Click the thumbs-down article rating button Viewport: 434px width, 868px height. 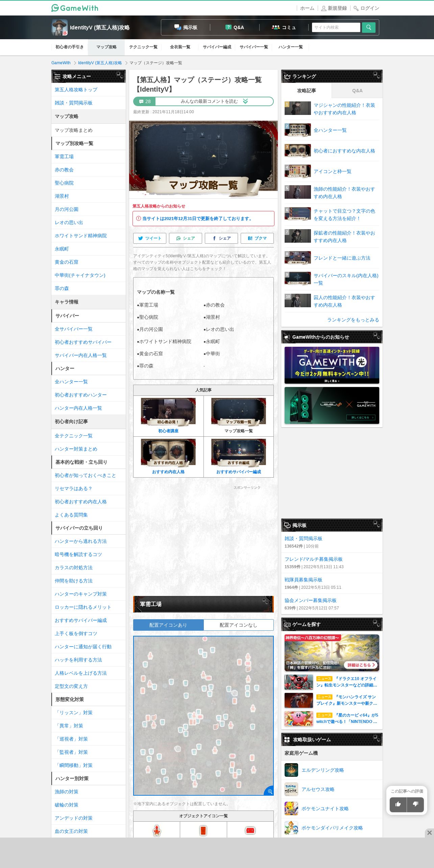click(415, 804)
